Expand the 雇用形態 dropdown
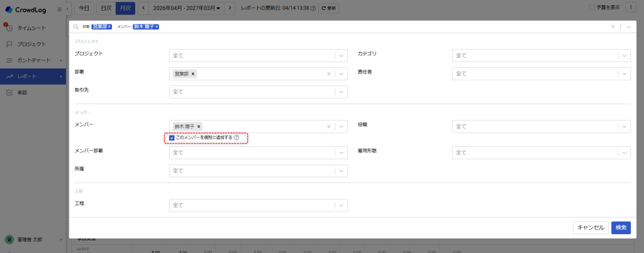The image size is (644, 253). click(624, 153)
